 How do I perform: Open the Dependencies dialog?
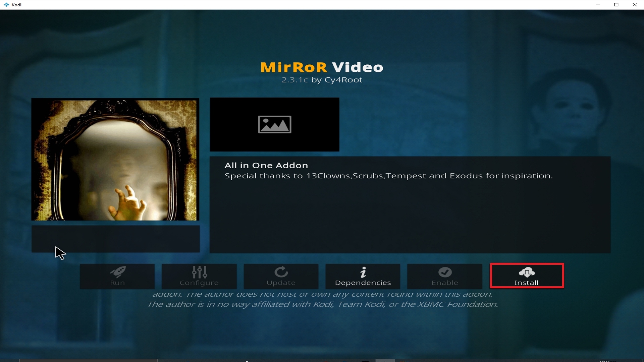pos(363,276)
